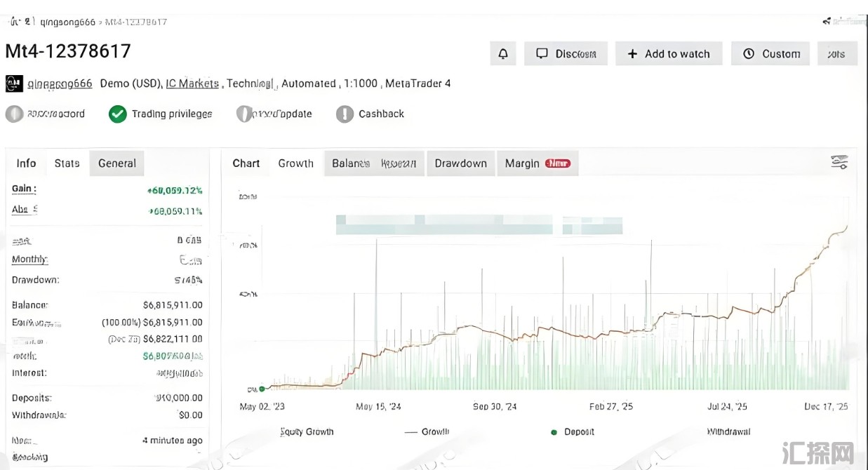Open the IC Markets broker link
The height and width of the screenshot is (470, 868).
coord(192,83)
